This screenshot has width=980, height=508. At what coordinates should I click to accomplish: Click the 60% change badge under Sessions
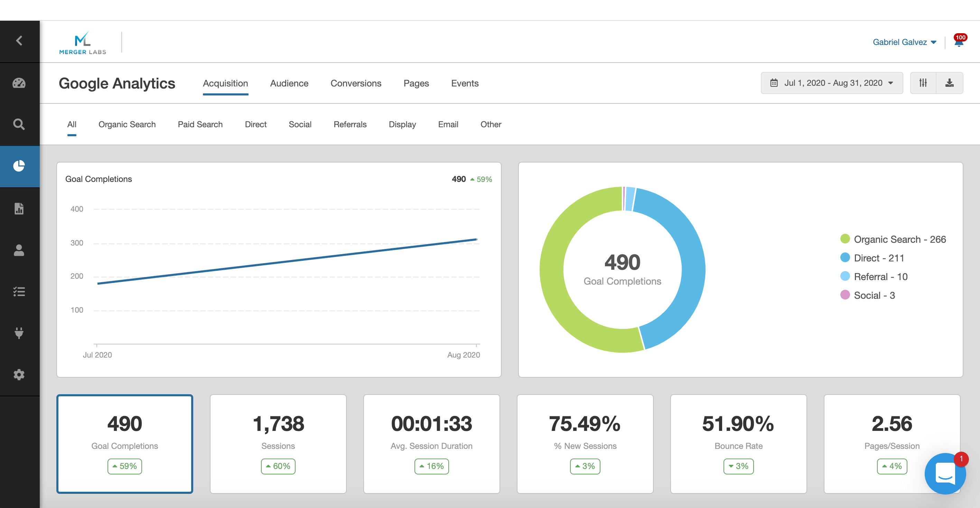click(278, 466)
